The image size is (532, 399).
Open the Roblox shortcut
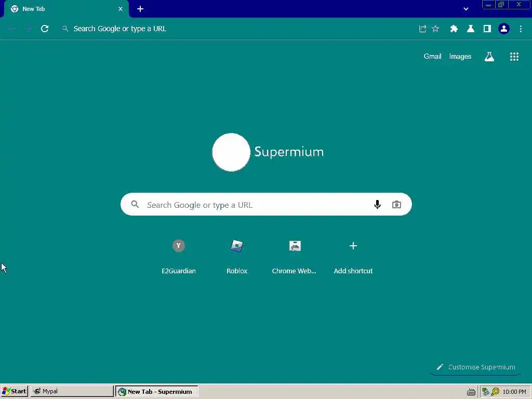[x=237, y=256]
